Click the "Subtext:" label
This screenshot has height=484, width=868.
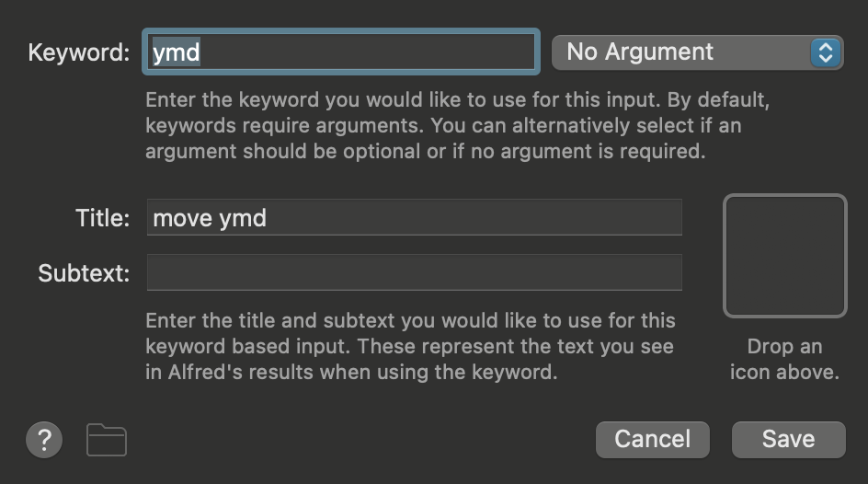84,273
